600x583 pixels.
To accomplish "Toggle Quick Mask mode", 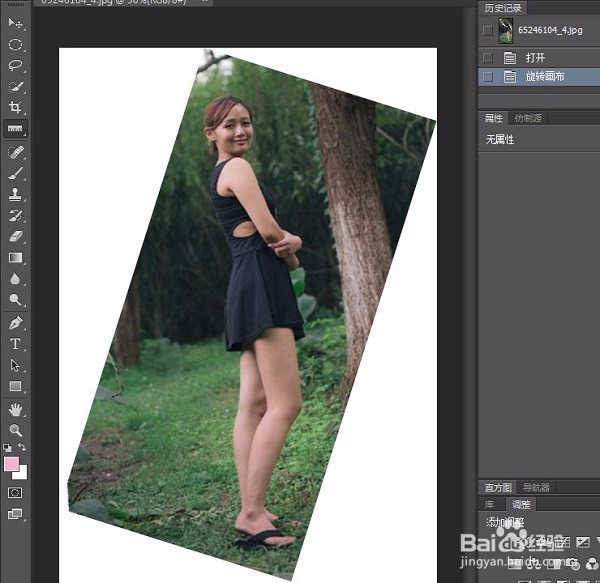I will 15,492.
